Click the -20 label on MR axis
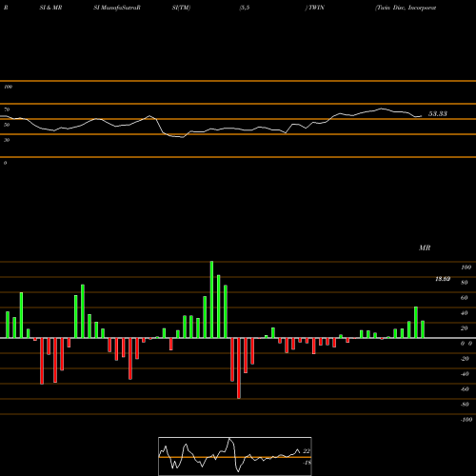Viewport: 476px width, 476px height. (465, 359)
